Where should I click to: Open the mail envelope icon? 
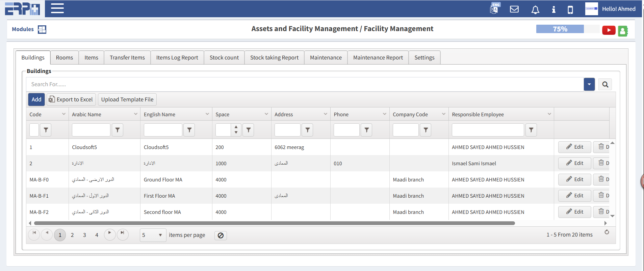click(514, 9)
